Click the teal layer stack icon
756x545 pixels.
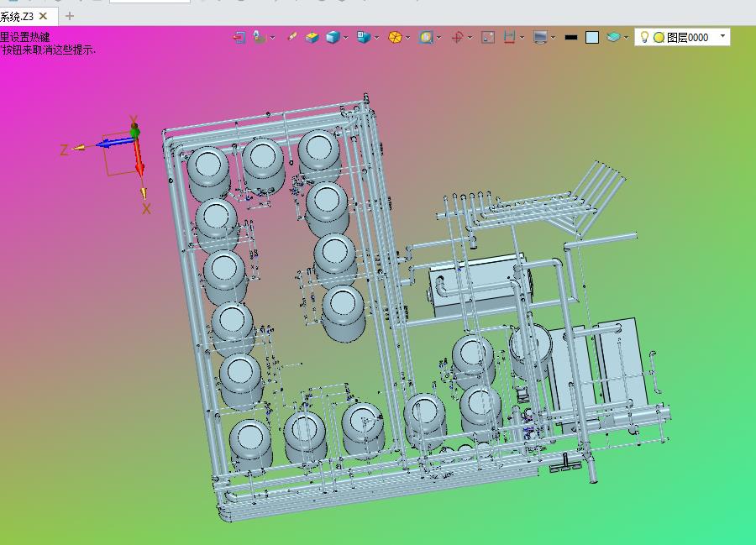(613, 37)
